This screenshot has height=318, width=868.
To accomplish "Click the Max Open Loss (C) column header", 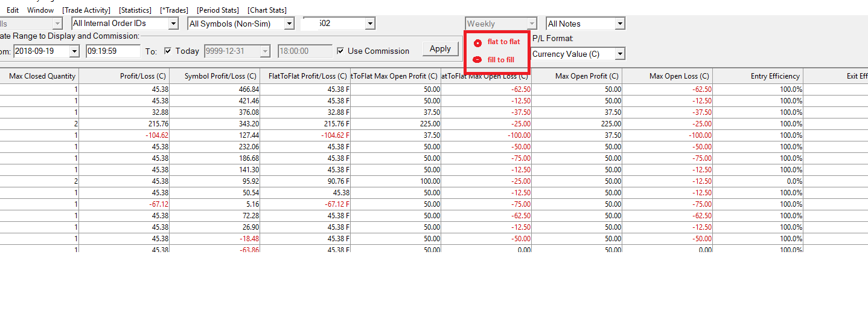I will pos(667,76).
